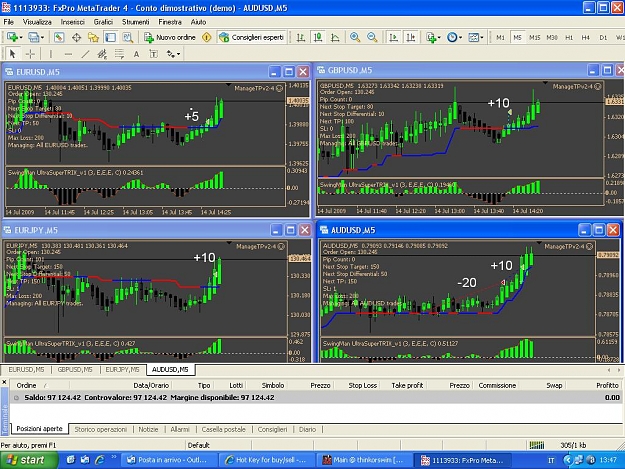
Task: Open the Allarmi terminal tab
Action: 180,429
